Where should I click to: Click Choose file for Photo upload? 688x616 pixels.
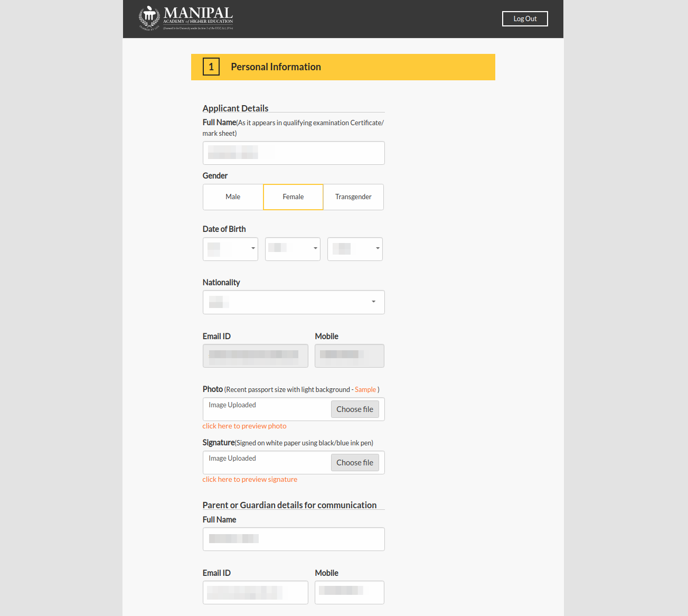(355, 409)
